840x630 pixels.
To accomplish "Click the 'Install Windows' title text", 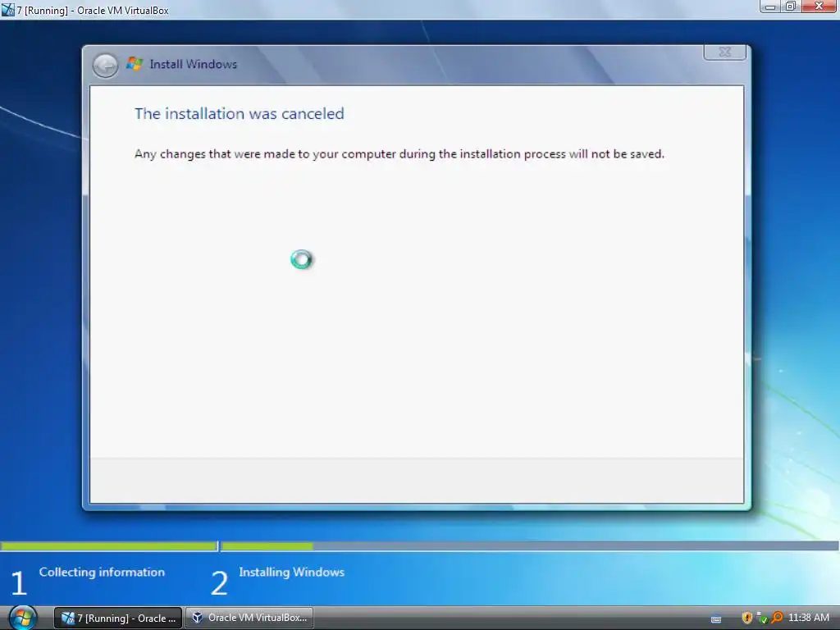I will [x=193, y=64].
